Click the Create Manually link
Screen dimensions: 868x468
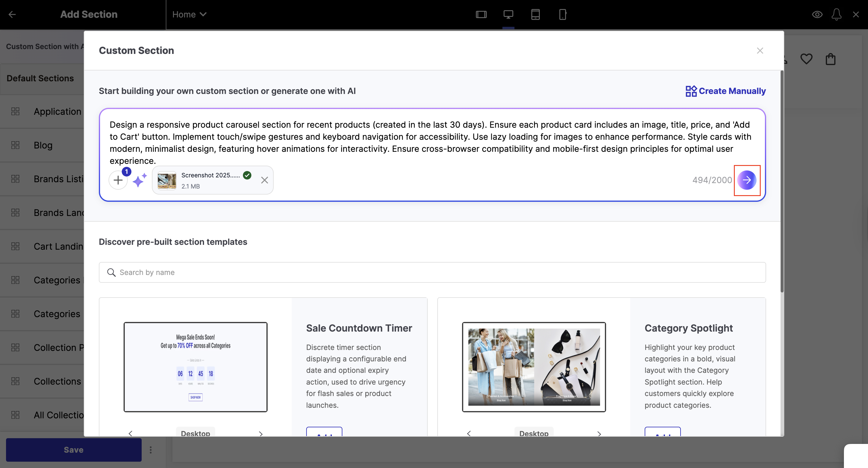(x=725, y=91)
